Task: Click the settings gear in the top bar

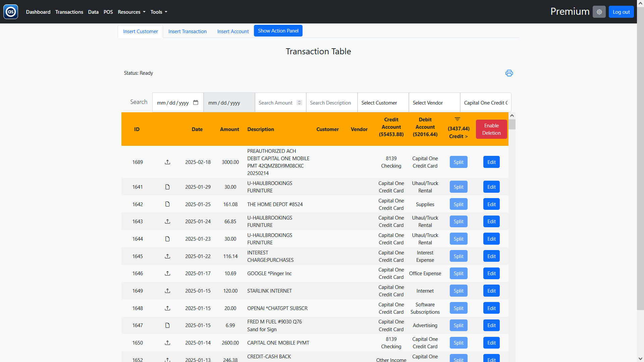Action: coord(599,12)
